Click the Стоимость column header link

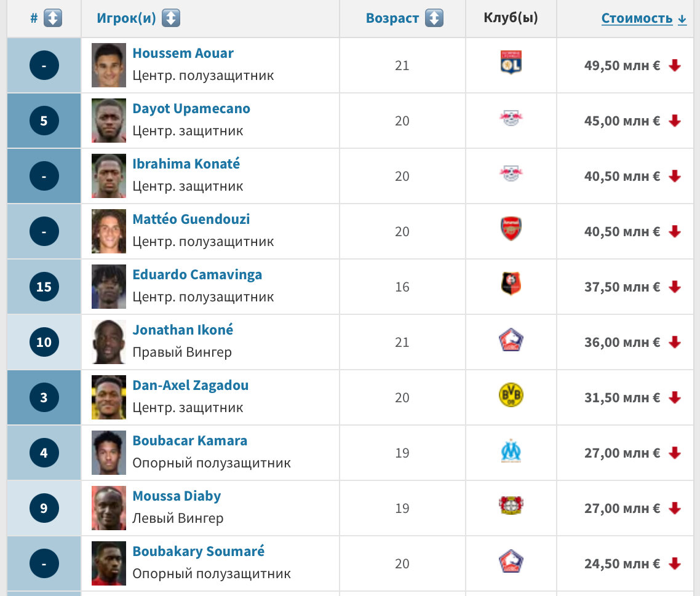[x=643, y=18]
